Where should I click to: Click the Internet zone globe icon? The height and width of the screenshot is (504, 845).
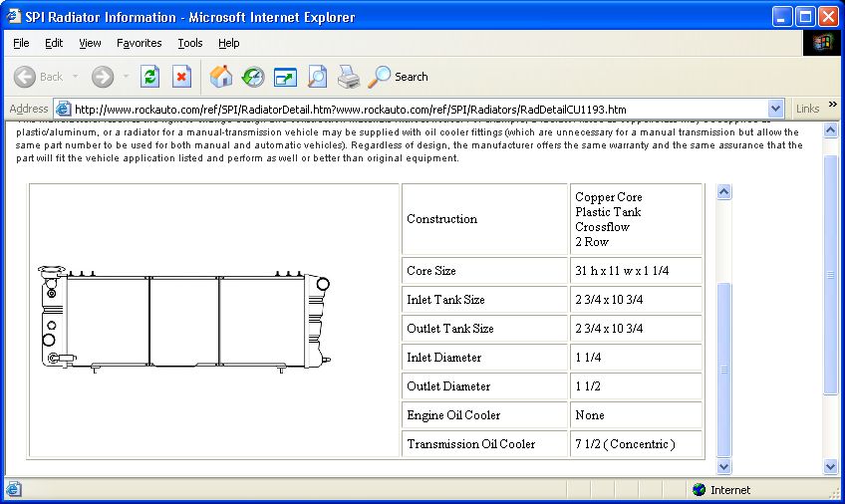click(x=699, y=489)
